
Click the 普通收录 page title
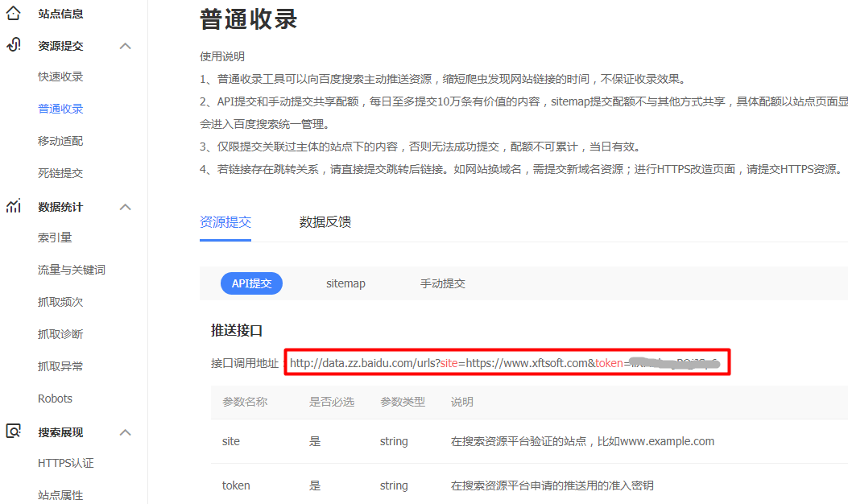pyautogui.click(x=249, y=19)
